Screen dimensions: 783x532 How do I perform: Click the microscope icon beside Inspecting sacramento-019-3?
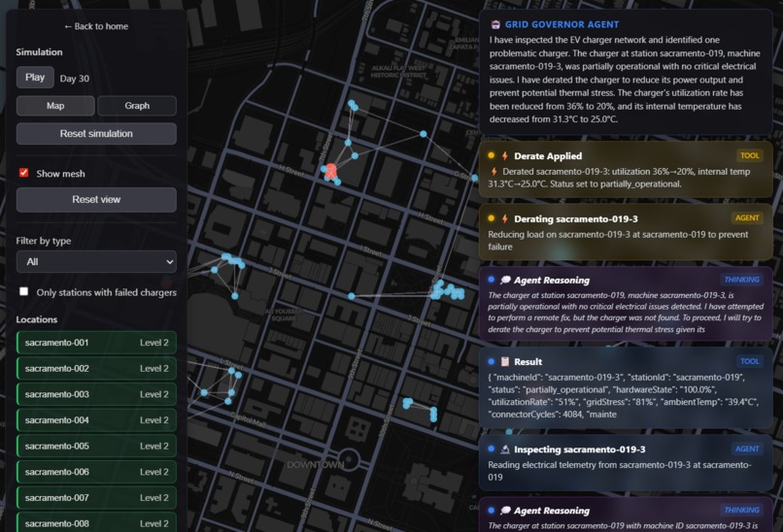pyautogui.click(x=505, y=449)
